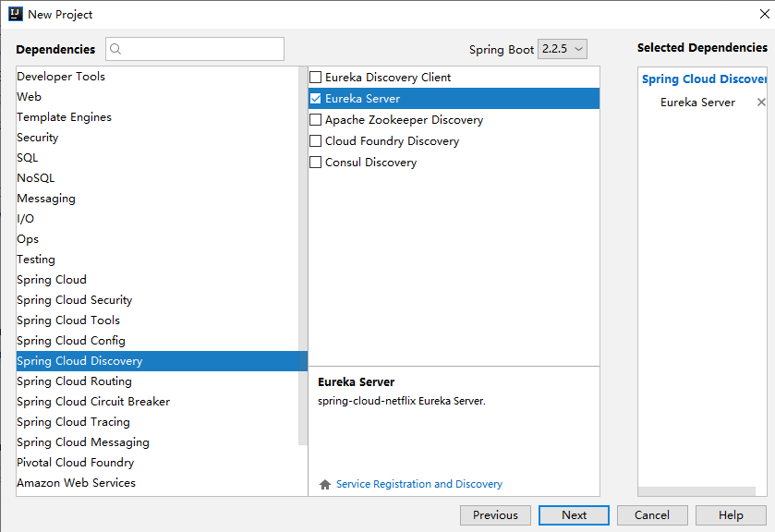Open the Spring Boot version dropdown
Viewport: 775px width, 532px height.
563,49
